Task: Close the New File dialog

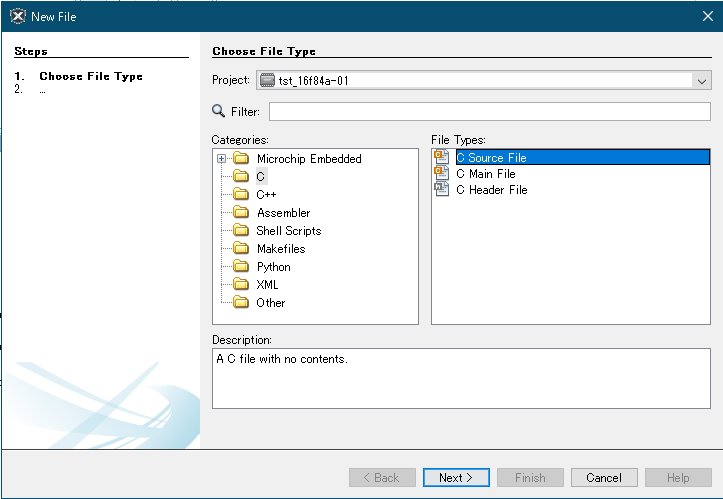Action: click(x=708, y=16)
